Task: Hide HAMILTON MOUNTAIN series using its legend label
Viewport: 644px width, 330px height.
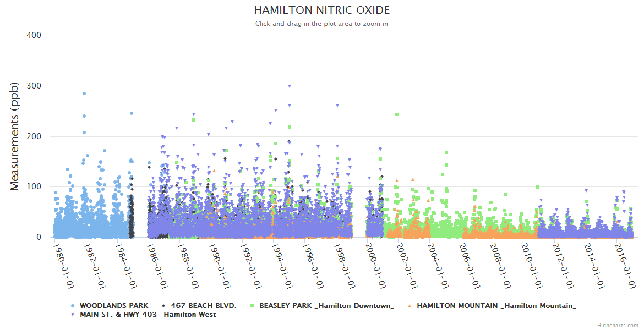Action: point(496,305)
